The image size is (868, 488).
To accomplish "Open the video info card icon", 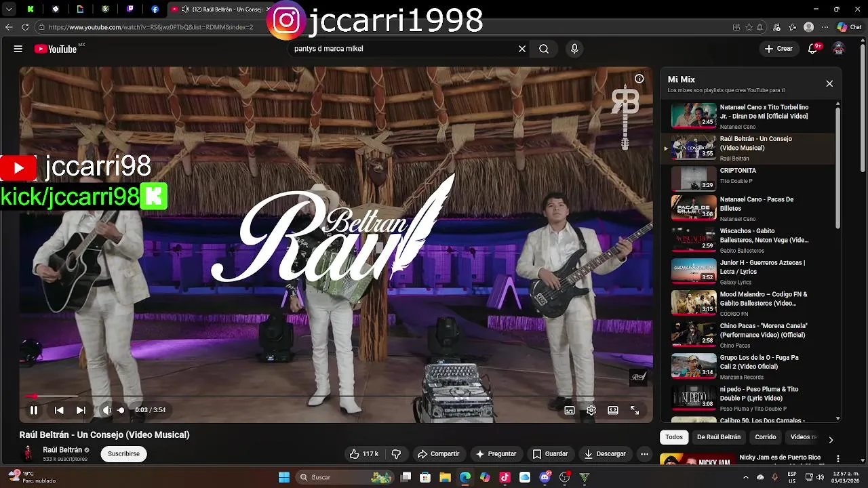I will pyautogui.click(x=639, y=79).
